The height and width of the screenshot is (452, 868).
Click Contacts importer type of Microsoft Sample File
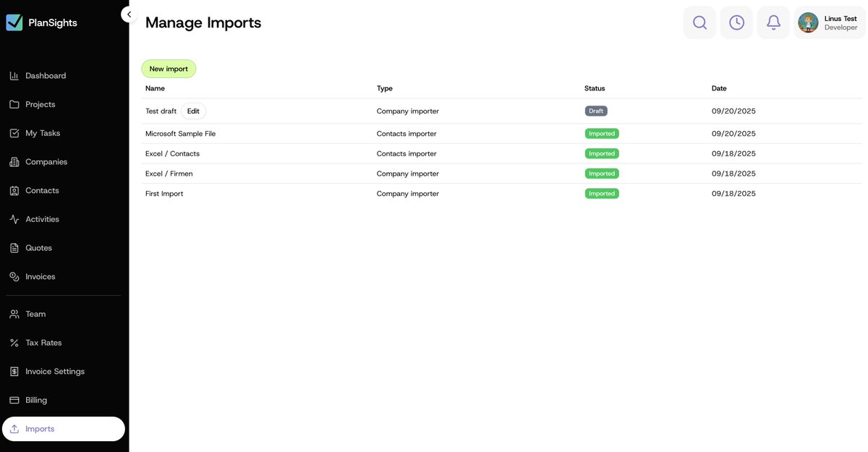pos(407,134)
